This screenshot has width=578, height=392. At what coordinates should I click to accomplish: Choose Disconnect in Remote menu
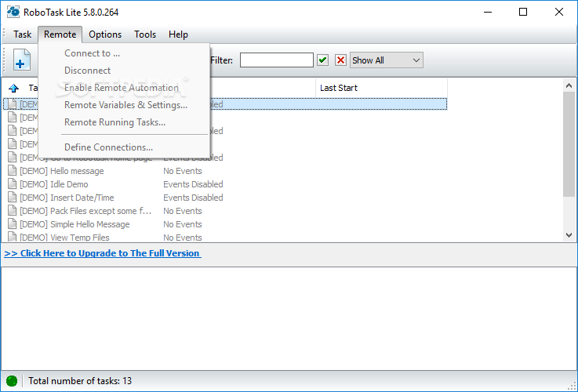pyautogui.click(x=124, y=71)
